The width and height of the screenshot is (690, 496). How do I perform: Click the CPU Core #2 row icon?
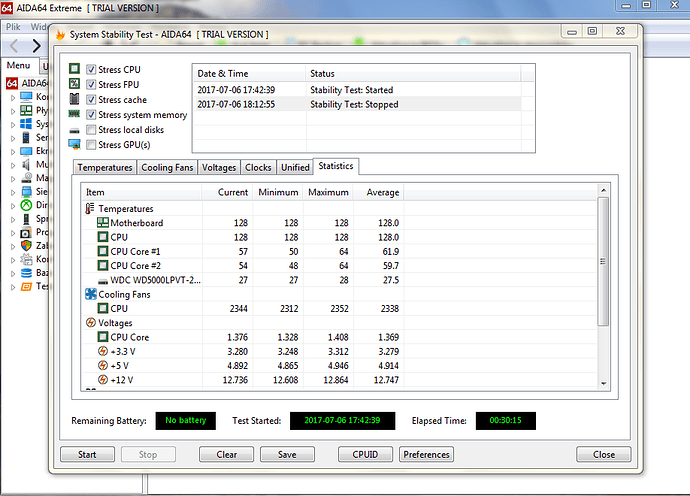click(103, 265)
